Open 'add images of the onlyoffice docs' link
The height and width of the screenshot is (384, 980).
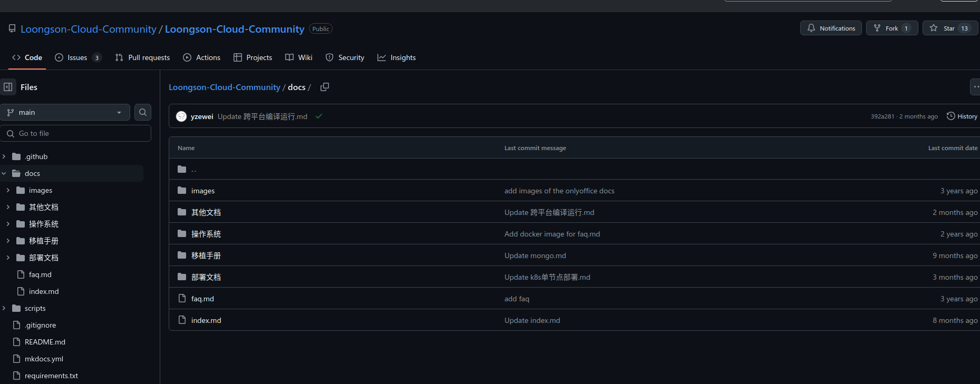pyautogui.click(x=559, y=191)
